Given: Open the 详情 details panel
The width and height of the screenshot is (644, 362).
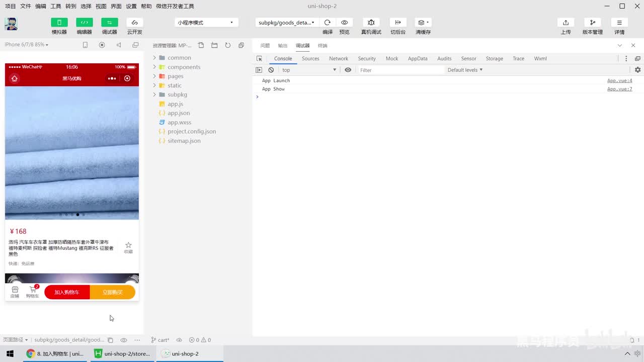Looking at the screenshot, I should click(x=619, y=23).
